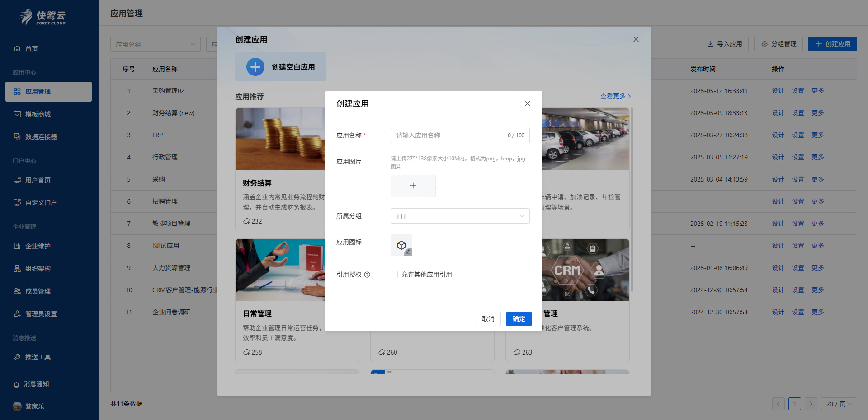
Task: Expand the 所属分组 dropdown showing 111
Action: tap(459, 216)
